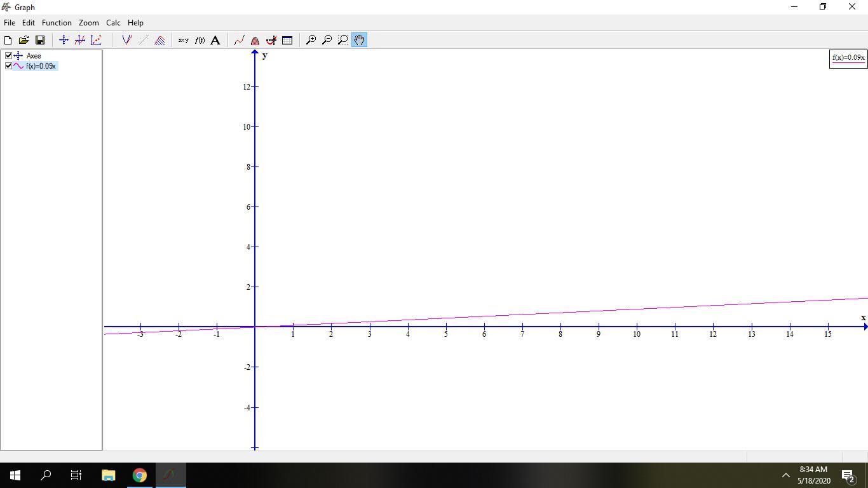Click the icon right of Area
The width and height of the screenshot is (868, 488).
pyautogui.click(x=271, y=40)
